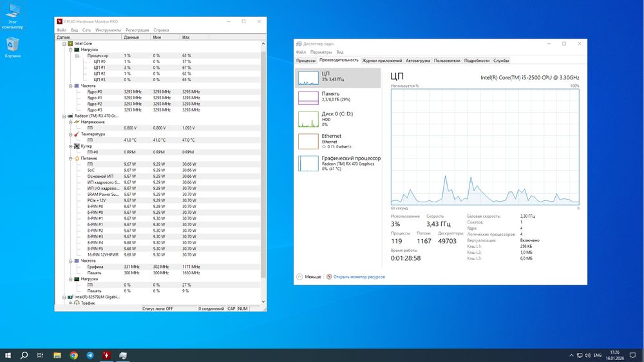Open Google Chrome from the taskbar
The height and width of the screenshot is (362, 644).
(x=73, y=356)
